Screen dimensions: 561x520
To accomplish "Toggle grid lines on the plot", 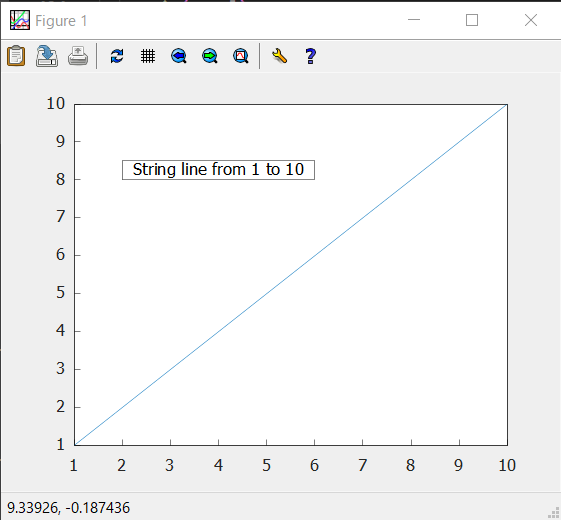I will coord(148,56).
